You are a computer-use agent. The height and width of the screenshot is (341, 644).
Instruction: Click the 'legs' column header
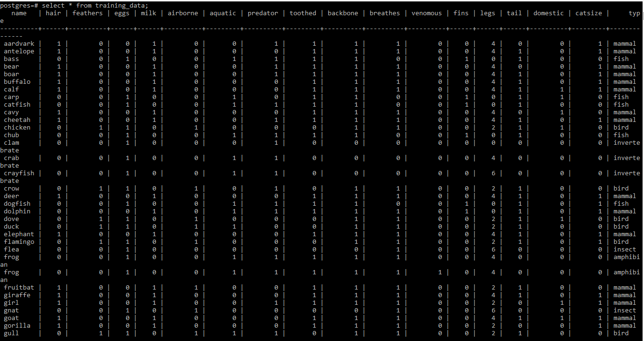point(487,13)
